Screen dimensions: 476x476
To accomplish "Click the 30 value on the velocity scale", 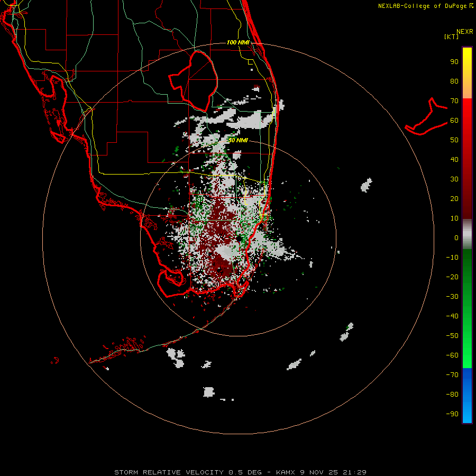I will coord(454,179).
